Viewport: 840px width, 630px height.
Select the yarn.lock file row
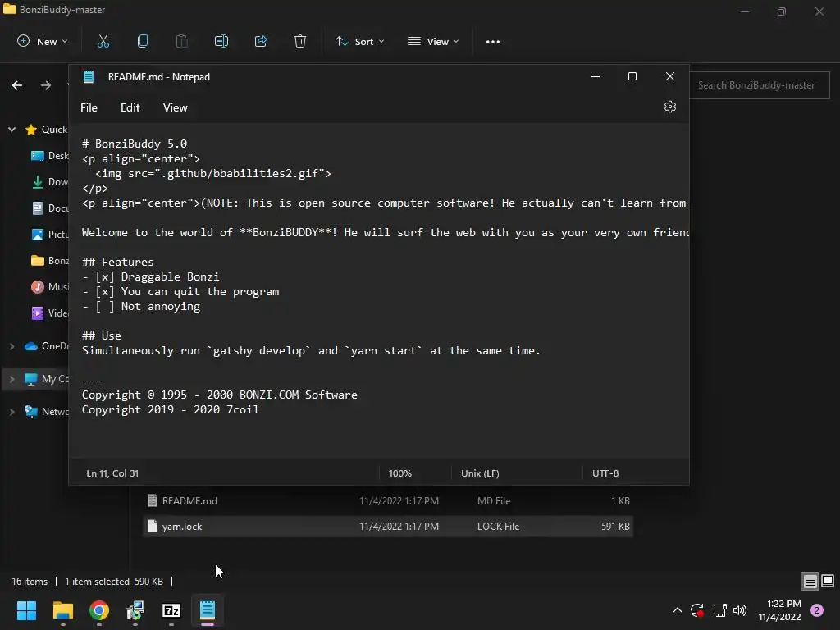(388, 527)
